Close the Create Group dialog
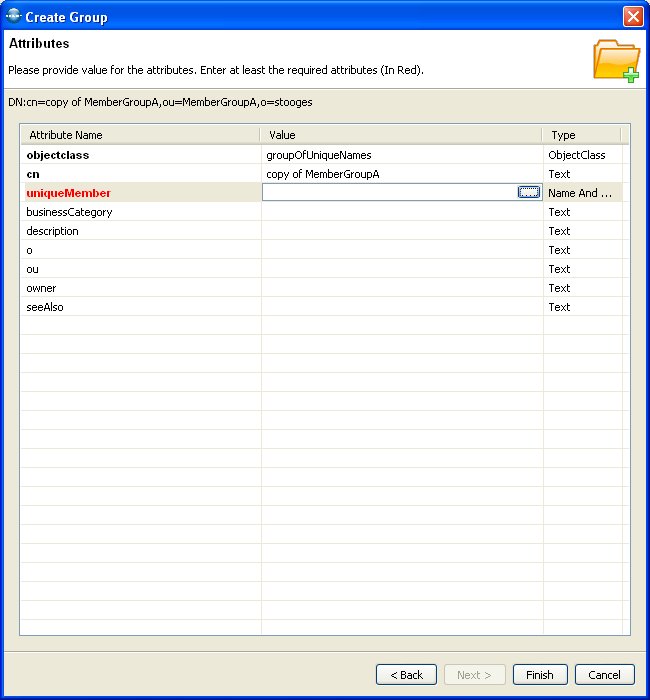650x700 pixels. tap(632, 16)
